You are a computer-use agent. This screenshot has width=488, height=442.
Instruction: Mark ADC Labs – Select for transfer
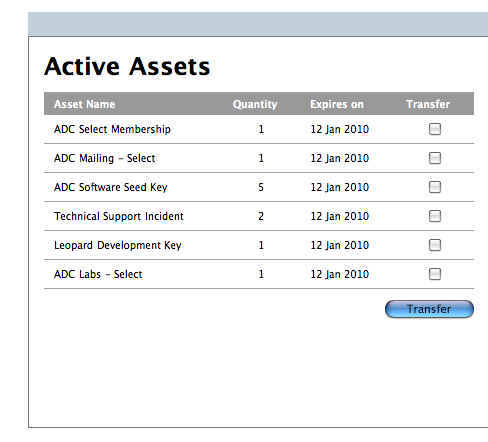[435, 274]
